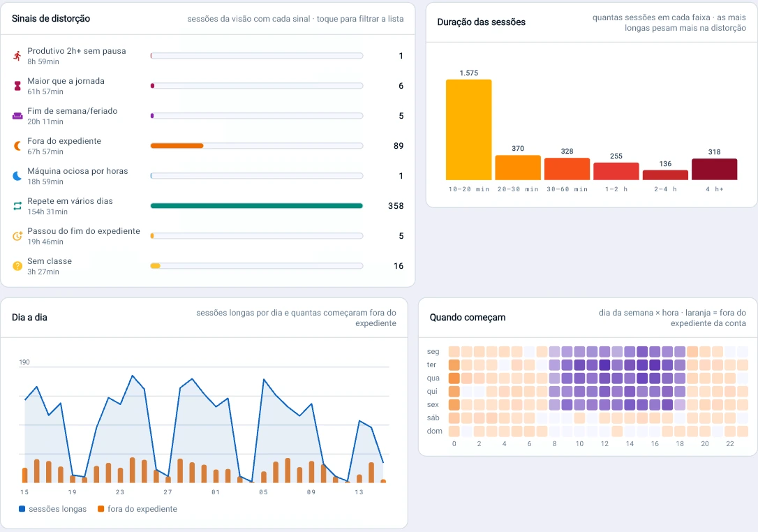Click the Duração das sessões panel title

[x=481, y=22]
